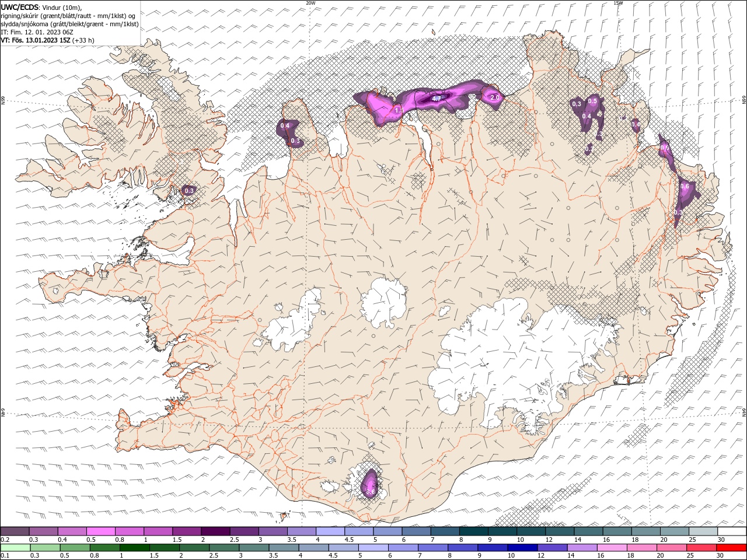This screenshot has width=747, height=560.
Task: Click the dark blue rain swatch between 10 and 12
Action: [x=522, y=548]
